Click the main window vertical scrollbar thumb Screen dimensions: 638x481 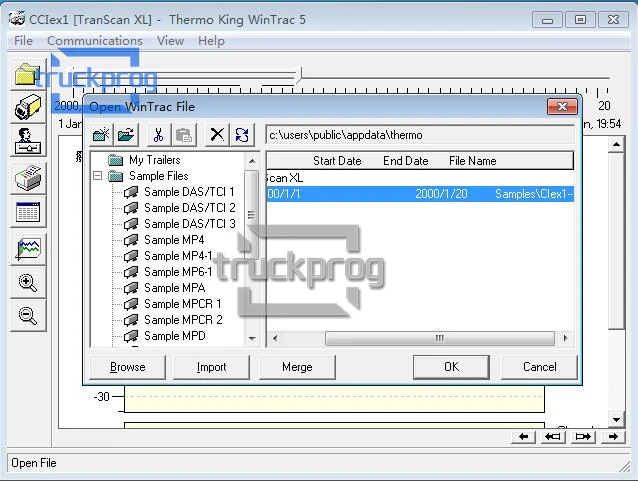616,240
